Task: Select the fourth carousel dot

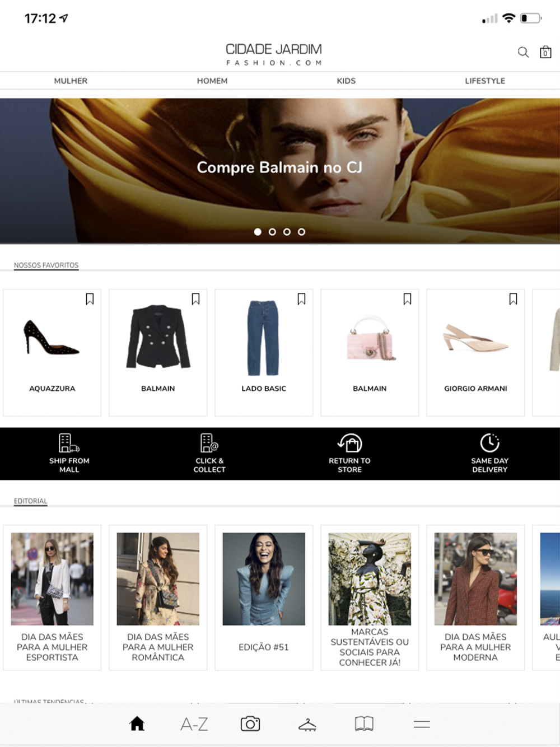Action: click(x=301, y=232)
